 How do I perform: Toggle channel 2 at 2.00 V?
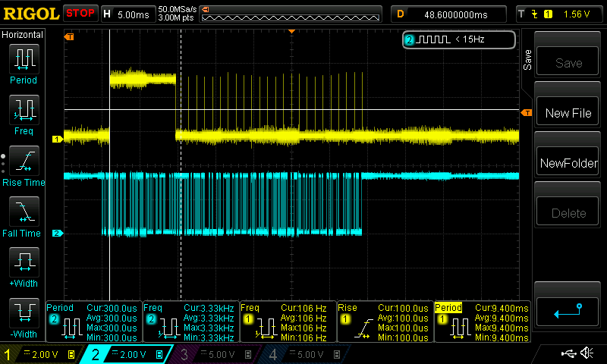pyautogui.click(x=127, y=354)
